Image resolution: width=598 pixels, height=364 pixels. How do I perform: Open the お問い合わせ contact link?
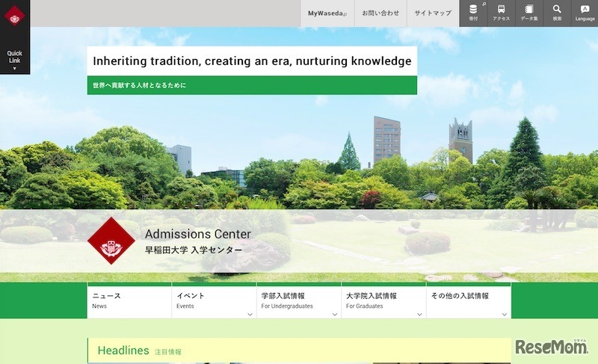[380, 13]
